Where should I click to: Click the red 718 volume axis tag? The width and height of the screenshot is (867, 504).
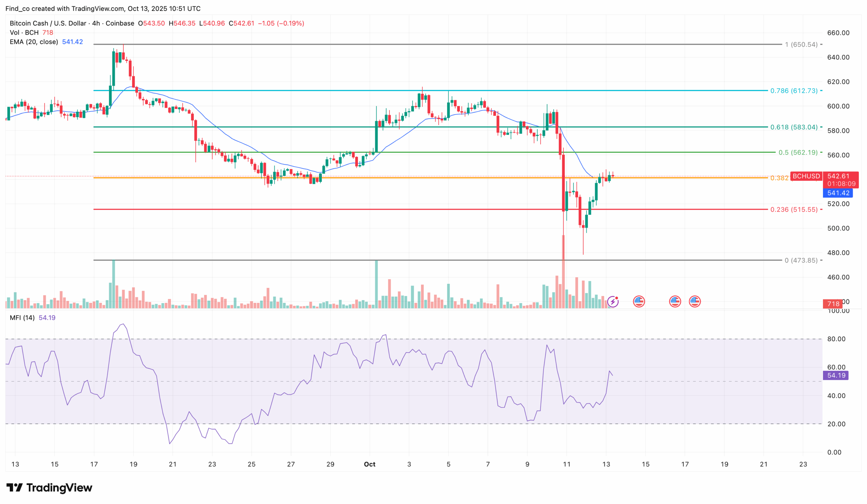click(833, 304)
